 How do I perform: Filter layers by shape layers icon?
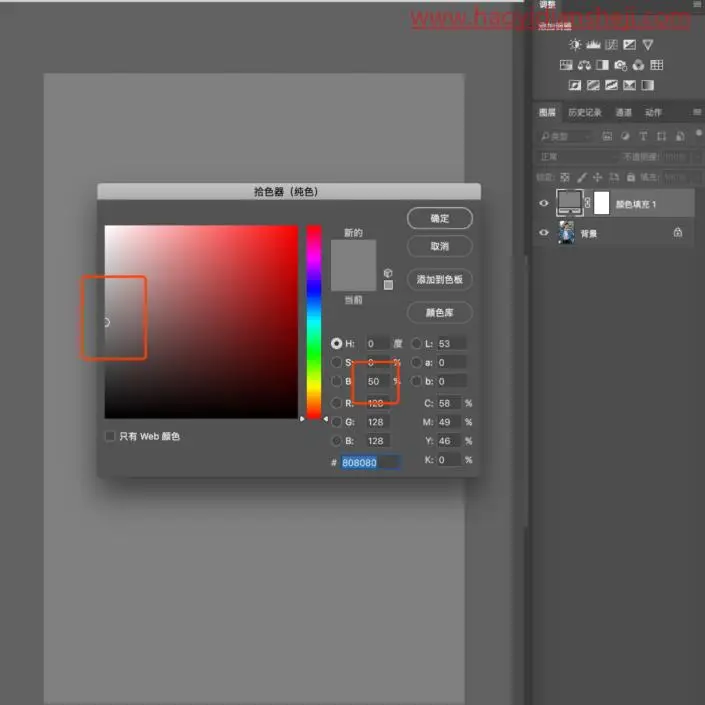661,136
